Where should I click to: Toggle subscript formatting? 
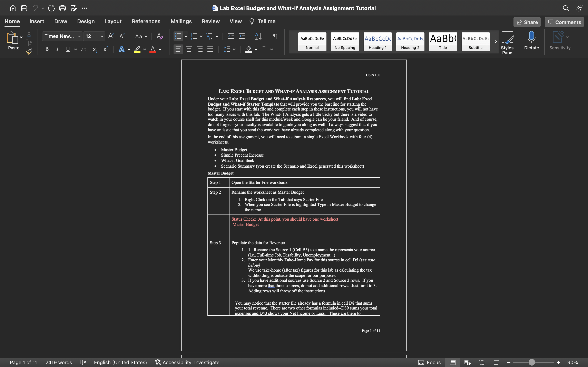click(x=95, y=50)
